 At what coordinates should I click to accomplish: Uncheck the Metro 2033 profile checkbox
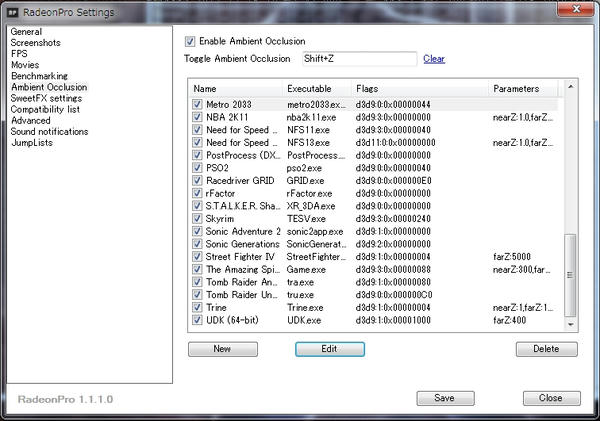tap(197, 104)
